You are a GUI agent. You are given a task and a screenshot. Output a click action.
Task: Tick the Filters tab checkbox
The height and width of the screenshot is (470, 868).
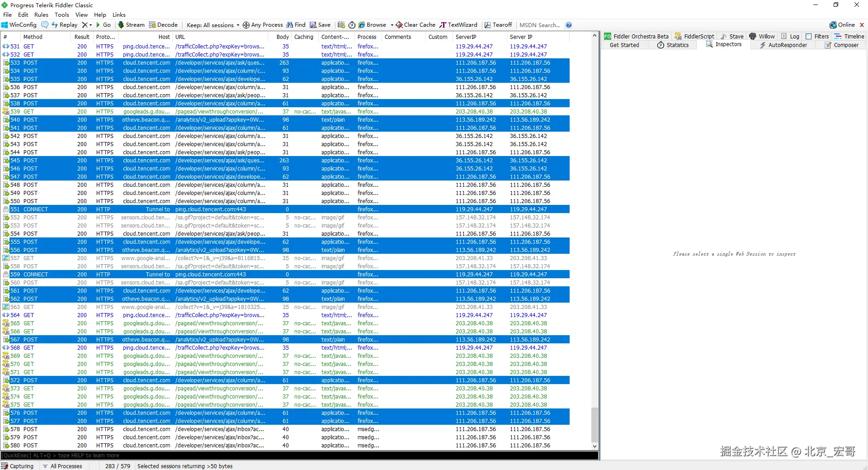click(x=809, y=36)
